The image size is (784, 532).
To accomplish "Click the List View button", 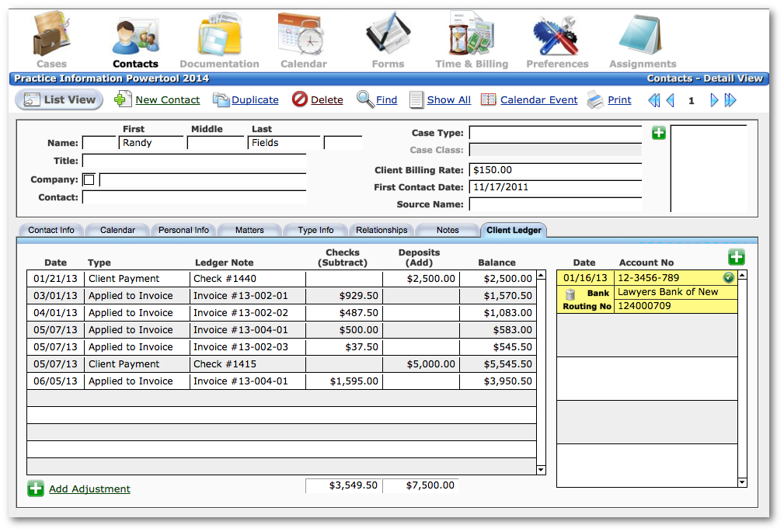I will [59, 99].
